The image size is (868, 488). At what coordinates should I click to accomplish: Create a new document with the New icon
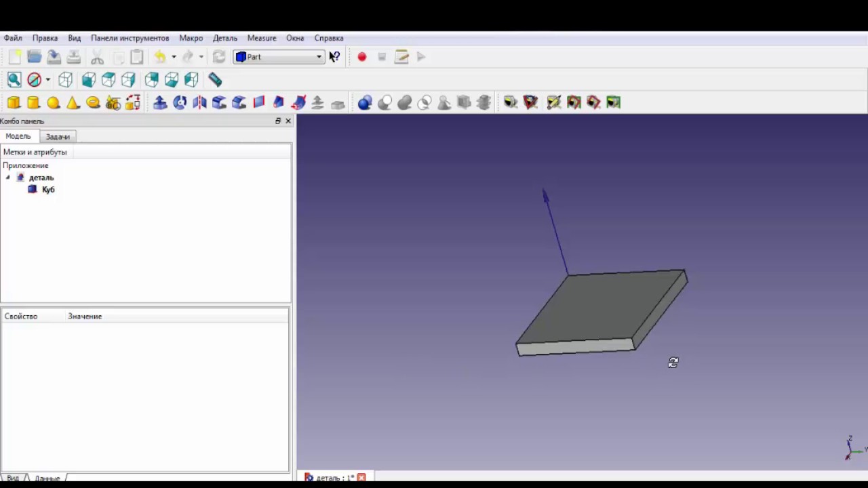(14, 57)
